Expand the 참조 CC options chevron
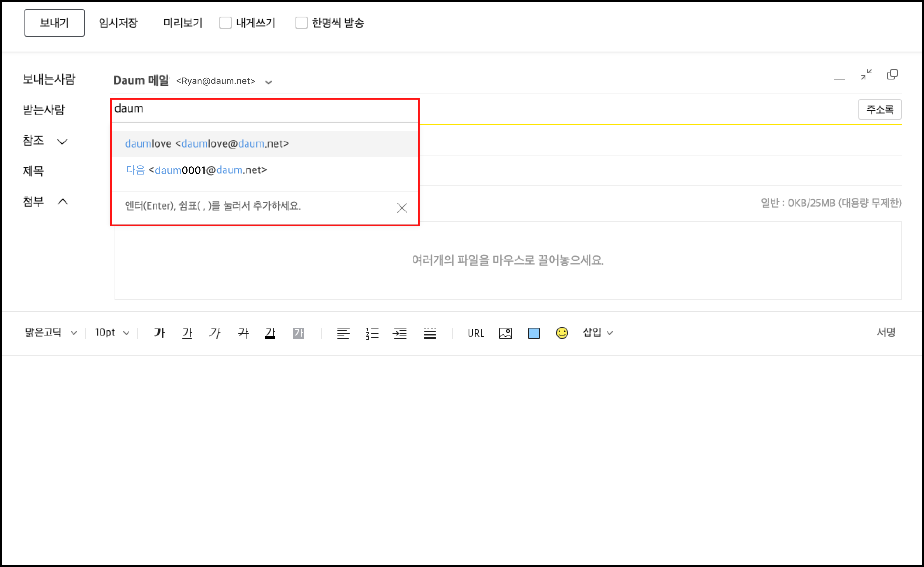924x567 pixels. click(x=62, y=141)
